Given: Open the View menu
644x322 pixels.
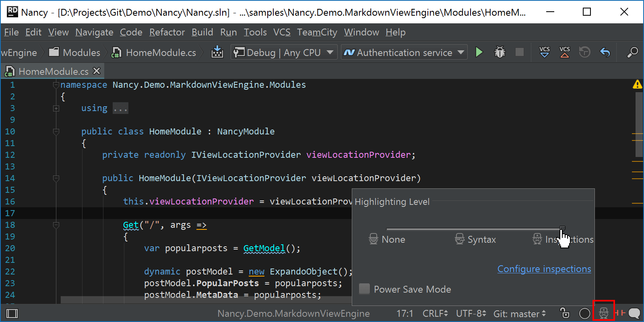Looking at the screenshot, I should [58, 32].
